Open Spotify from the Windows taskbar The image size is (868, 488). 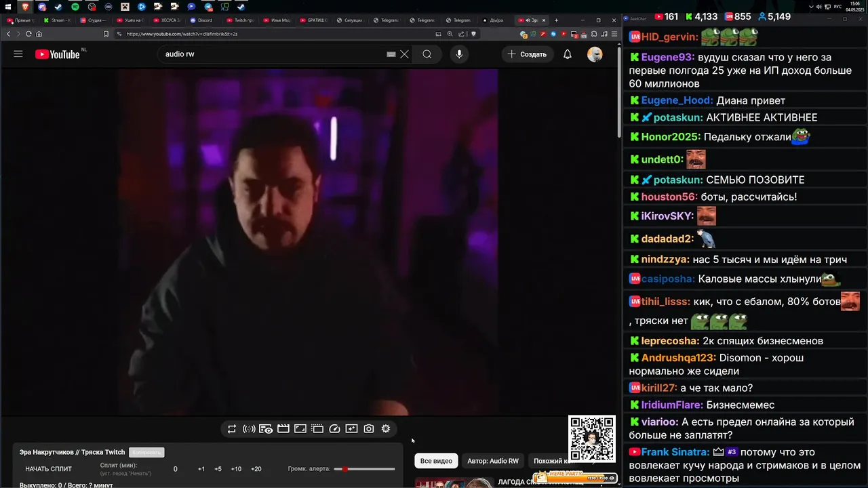(75, 7)
